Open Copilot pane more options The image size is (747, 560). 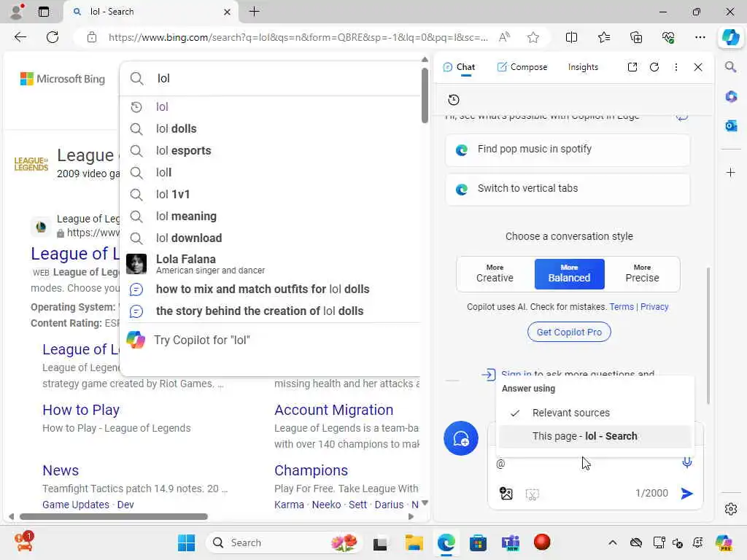coord(676,67)
